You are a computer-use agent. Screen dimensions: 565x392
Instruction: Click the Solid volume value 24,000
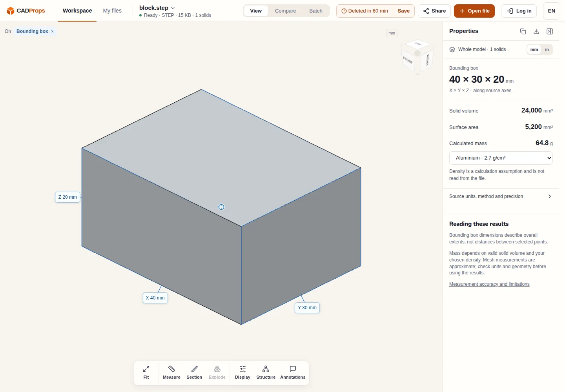click(531, 111)
